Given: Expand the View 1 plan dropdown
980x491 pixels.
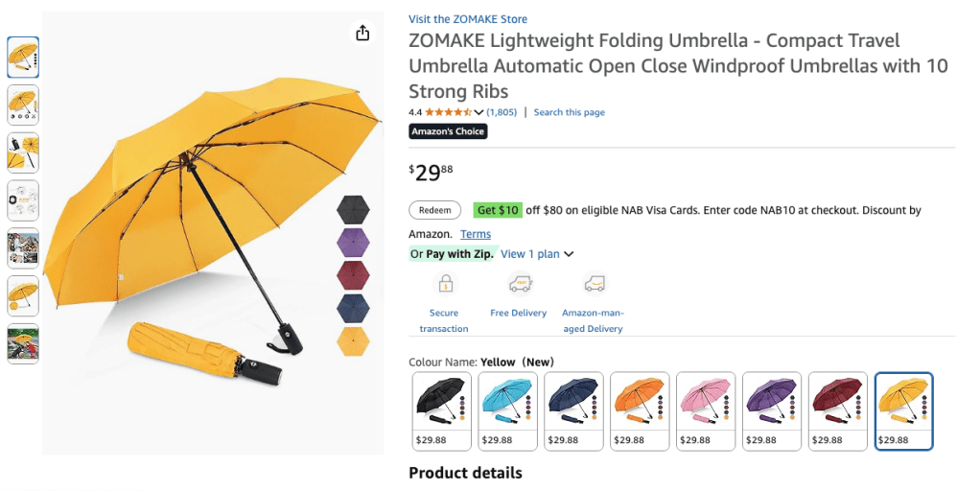Looking at the screenshot, I should pyautogui.click(x=537, y=254).
